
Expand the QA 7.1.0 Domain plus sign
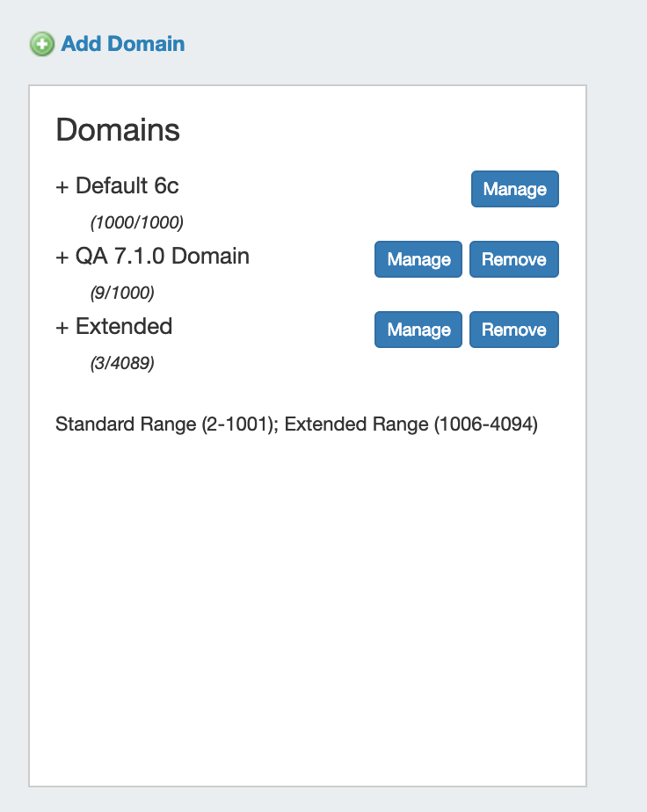pyautogui.click(x=62, y=257)
